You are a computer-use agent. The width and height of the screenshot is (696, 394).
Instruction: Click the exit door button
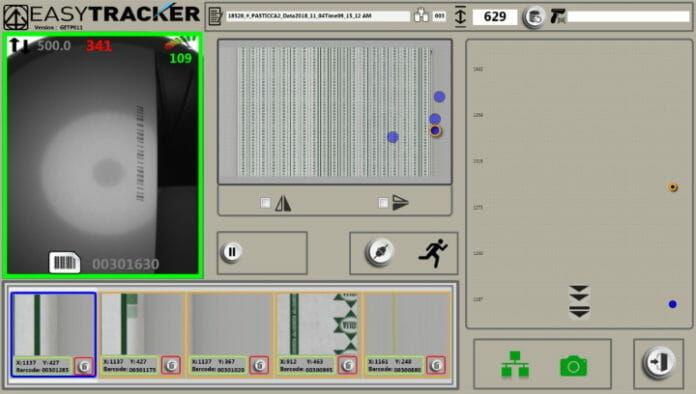click(x=659, y=362)
